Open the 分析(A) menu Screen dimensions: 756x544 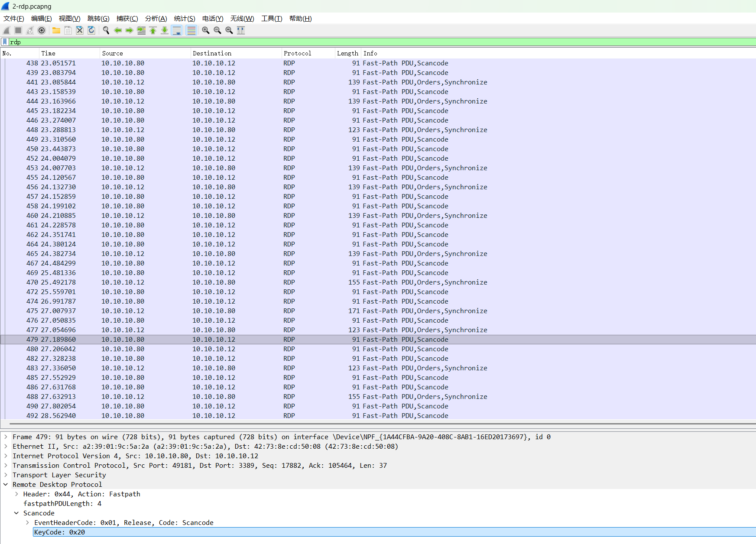[x=156, y=19]
